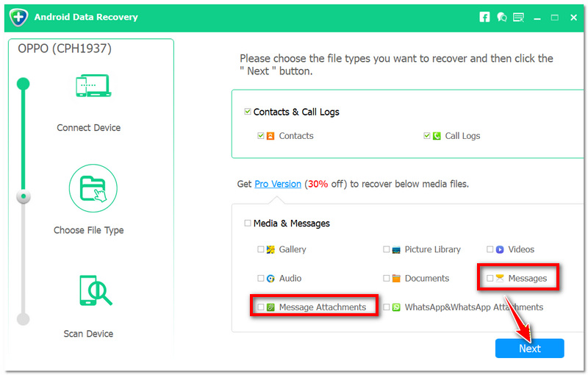Screen dimensions: 588x375
Task: Click the Messages envelope icon
Action: point(500,278)
